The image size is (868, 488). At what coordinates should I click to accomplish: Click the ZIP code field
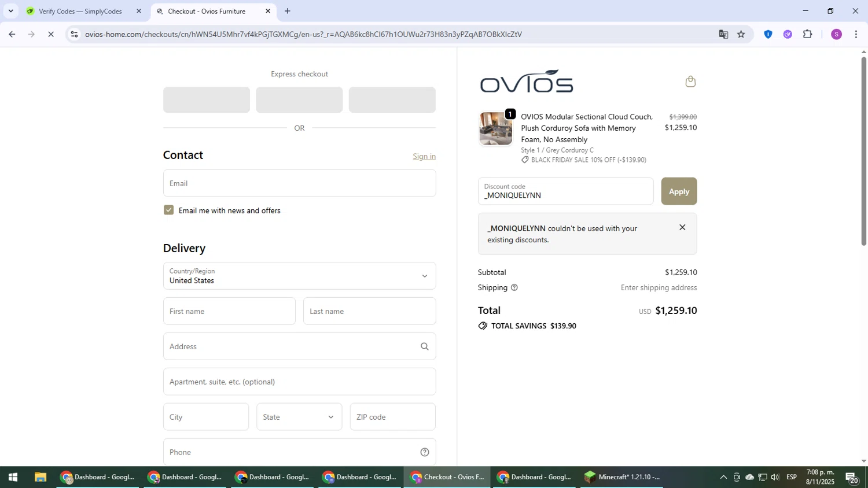point(392,417)
